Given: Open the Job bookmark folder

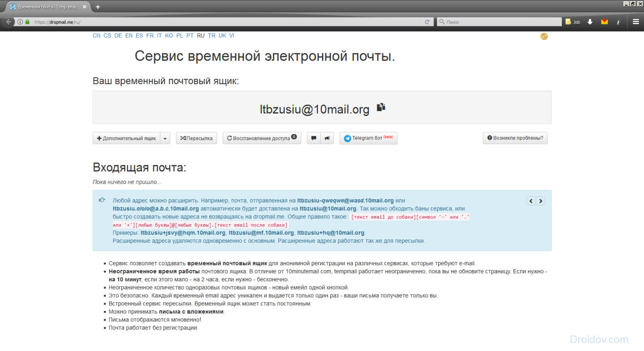Looking at the screenshot, I should [x=573, y=22].
